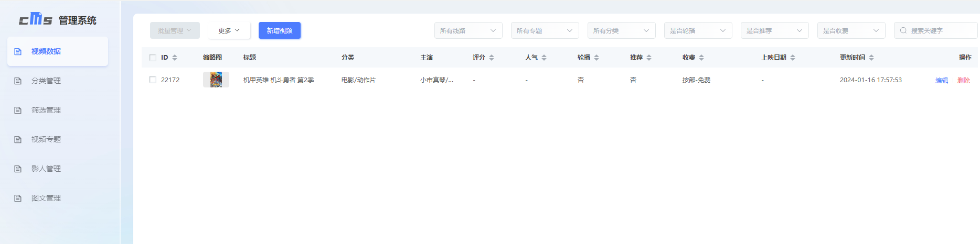Image resolution: width=980 pixels, height=244 pixels.
Task: Open the 批量管理 dropdown
Action: 175,30
